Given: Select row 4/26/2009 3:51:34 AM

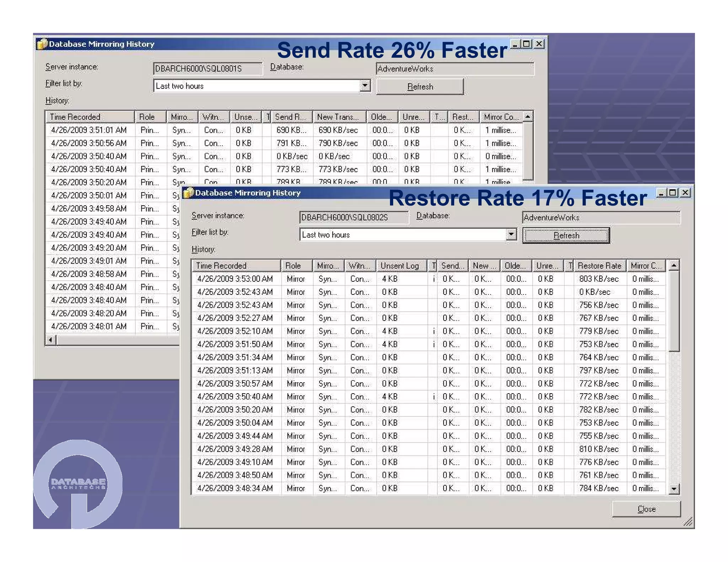Looking at the screenshot, I should 428,357.
